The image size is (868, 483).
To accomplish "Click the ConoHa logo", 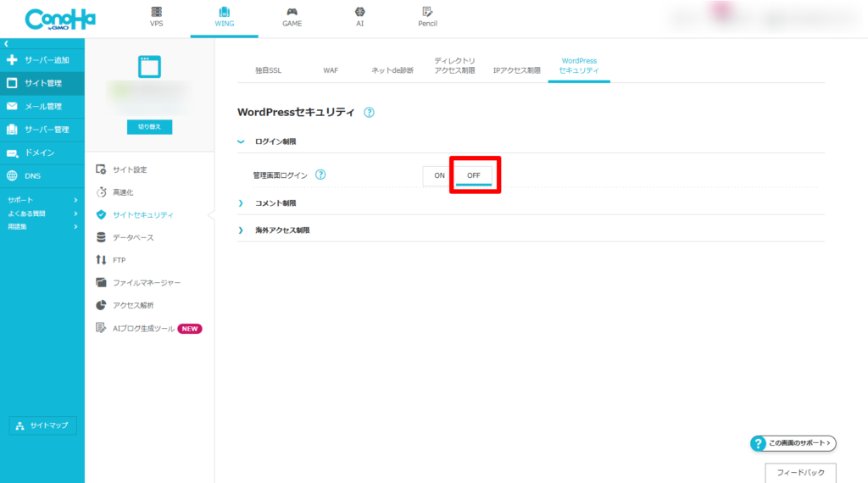I will pos(60,19).
